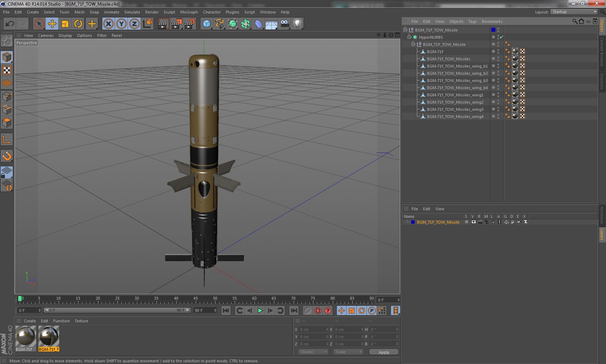
Task: Open the Texture menu in Material Manager
Action: 81,321
